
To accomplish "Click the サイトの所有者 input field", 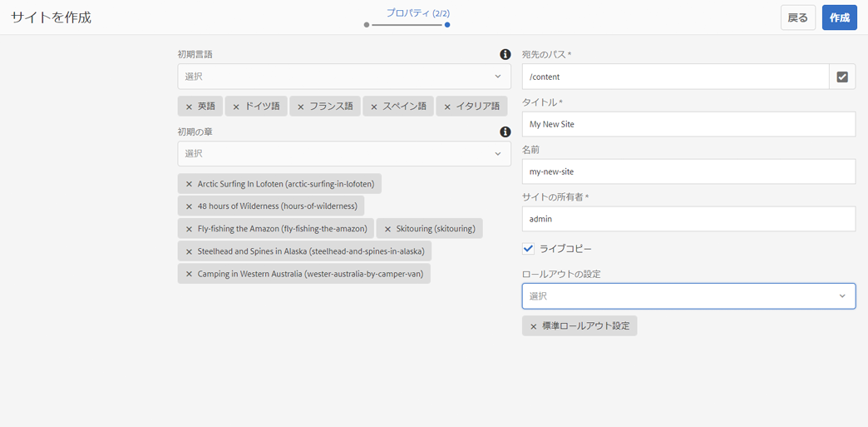I will pos(688,219).
